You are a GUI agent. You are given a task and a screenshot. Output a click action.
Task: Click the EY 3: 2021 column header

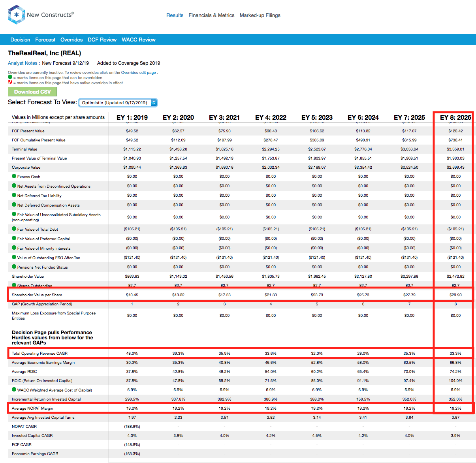point(224,117)
